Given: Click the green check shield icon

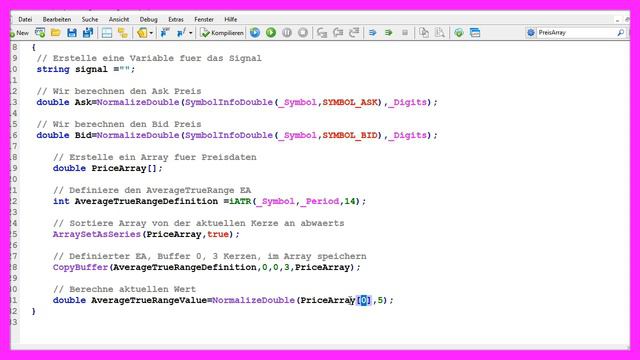Looking at the screenshot, I should [x=459, y=33].
